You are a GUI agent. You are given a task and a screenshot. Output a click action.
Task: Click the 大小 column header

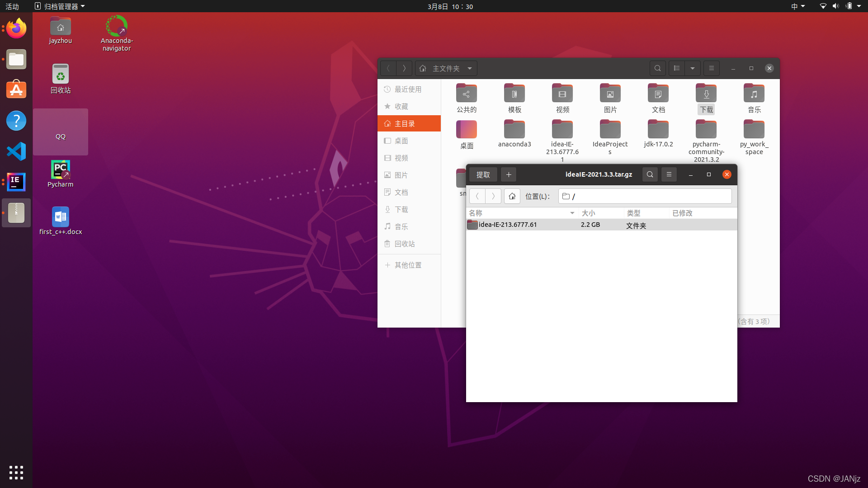tap(588, 213)
